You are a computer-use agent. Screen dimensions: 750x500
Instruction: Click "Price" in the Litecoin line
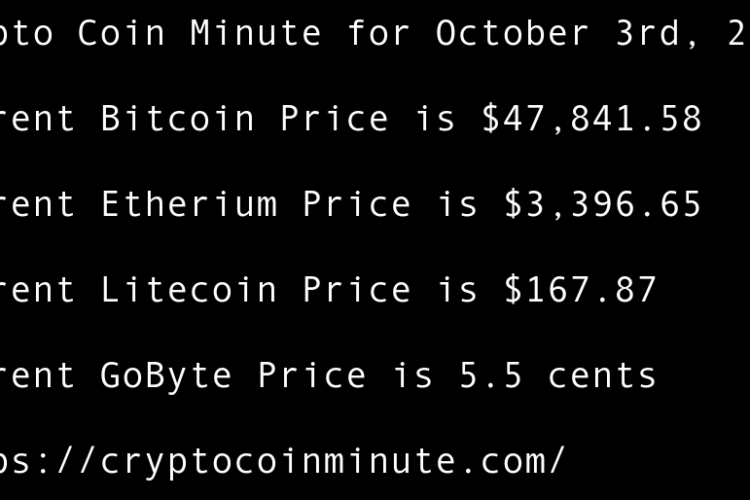coord(356,290)
